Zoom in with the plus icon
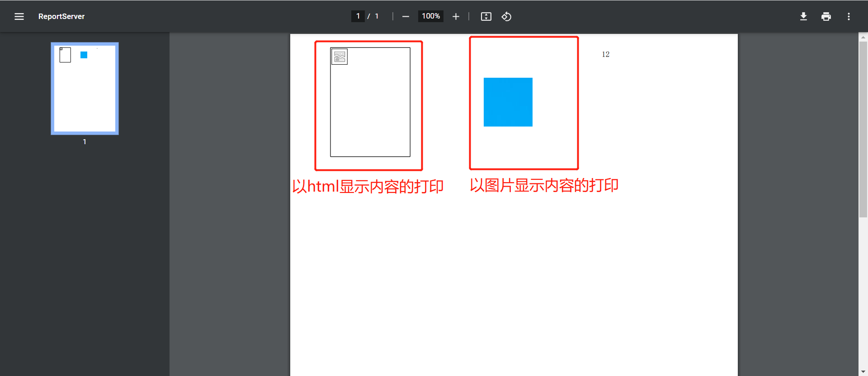Viewport: 868px width, 376px height. [456, 16]
